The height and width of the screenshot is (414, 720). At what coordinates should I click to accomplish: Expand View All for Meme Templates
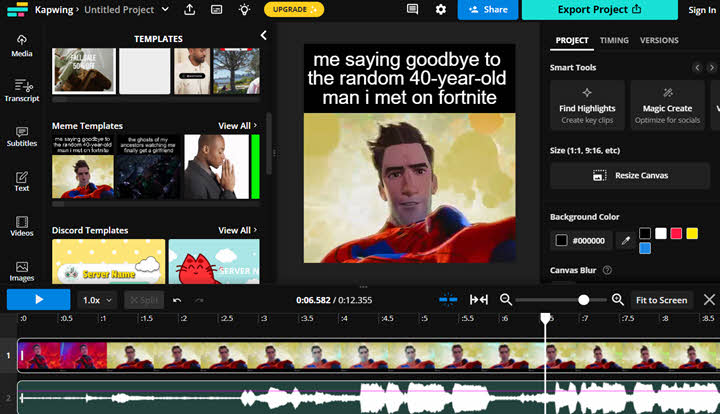pos(237,126)
